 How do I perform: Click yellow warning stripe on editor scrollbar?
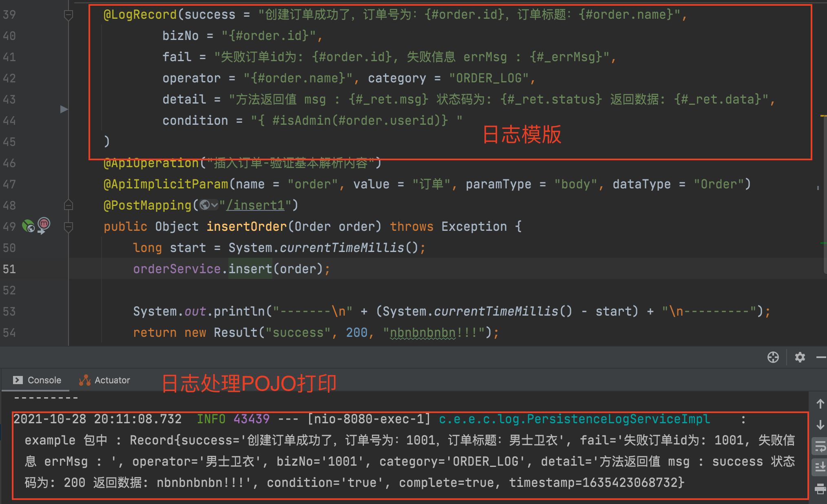pos(823,116)
